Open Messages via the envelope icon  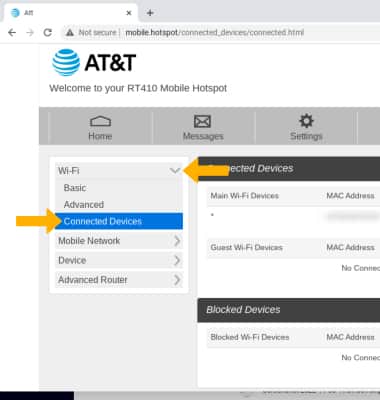pos(202,121)
